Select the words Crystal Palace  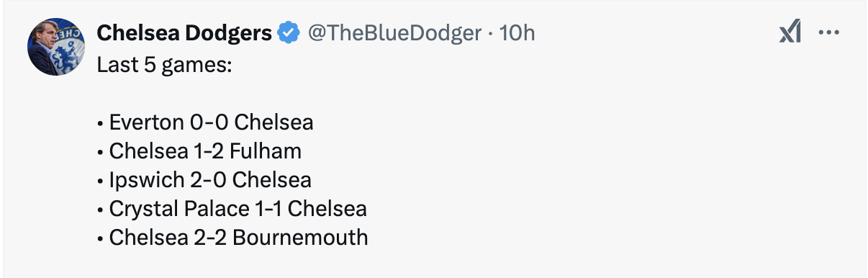(x=176, y=209)
